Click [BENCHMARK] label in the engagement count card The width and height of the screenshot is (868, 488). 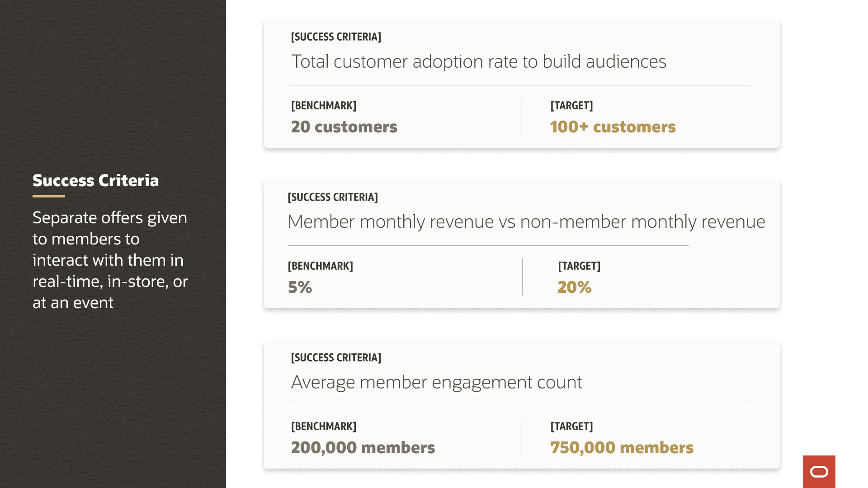point(324,427)
